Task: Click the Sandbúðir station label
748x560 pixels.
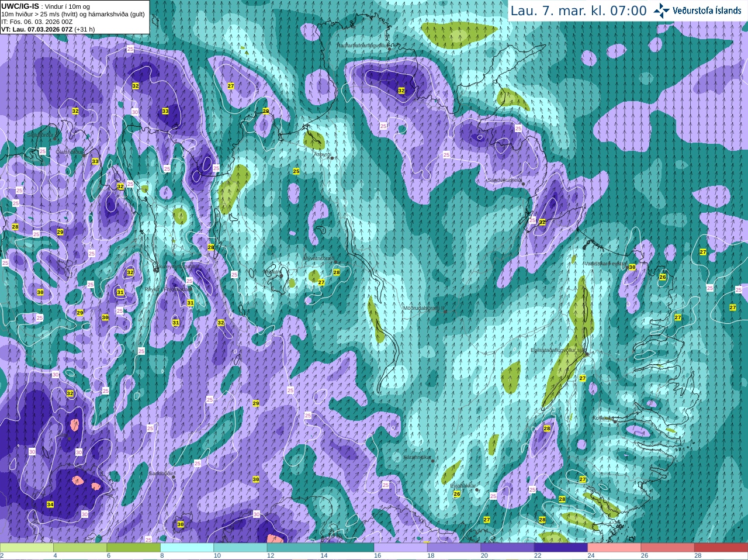Action: 160,473
